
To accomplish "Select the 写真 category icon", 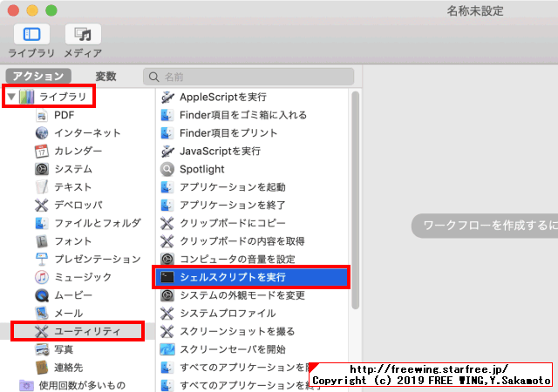I will pyautogui.click(x=42, y=349).
